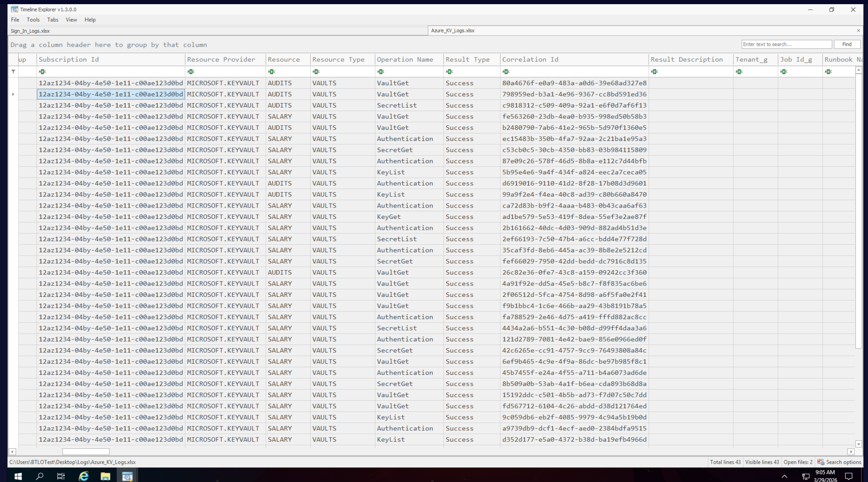
Task: Sort by the Operation Name column header
Action: pos(404,60)
